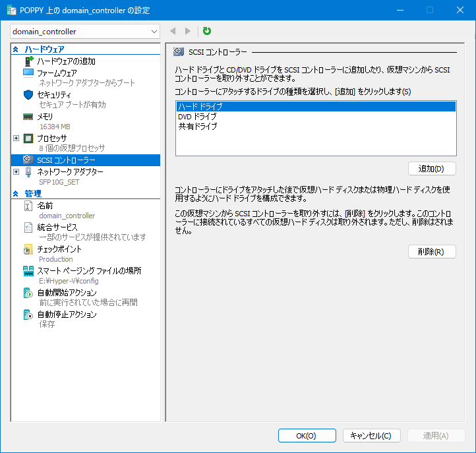This screenshot has height=453, width=476.
Task: Click the 統合サービス checklist icon
Action: (28, 227)
